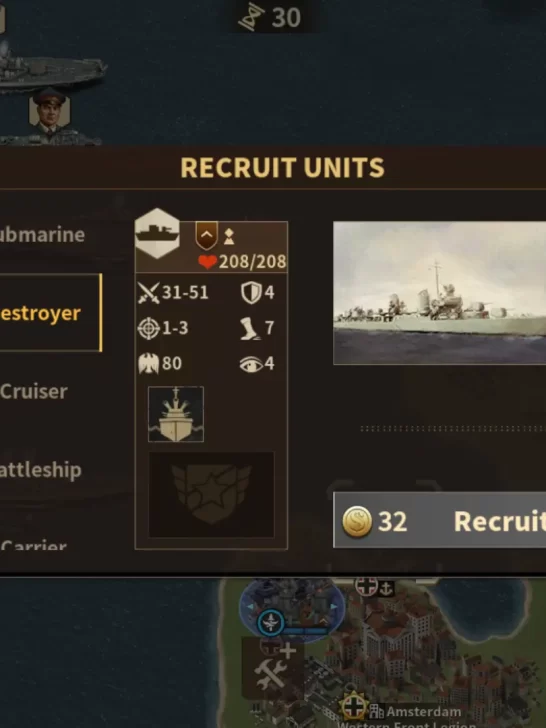Tap the cracked shield star emblem slot
Viewport: 546px width, 728px height.
(x=211, y=494)
